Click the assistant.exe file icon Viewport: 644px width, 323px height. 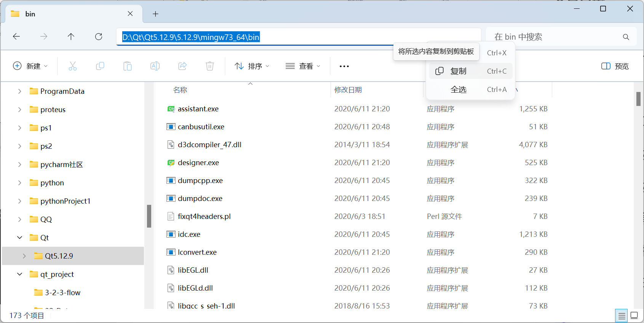pos(171,109)
